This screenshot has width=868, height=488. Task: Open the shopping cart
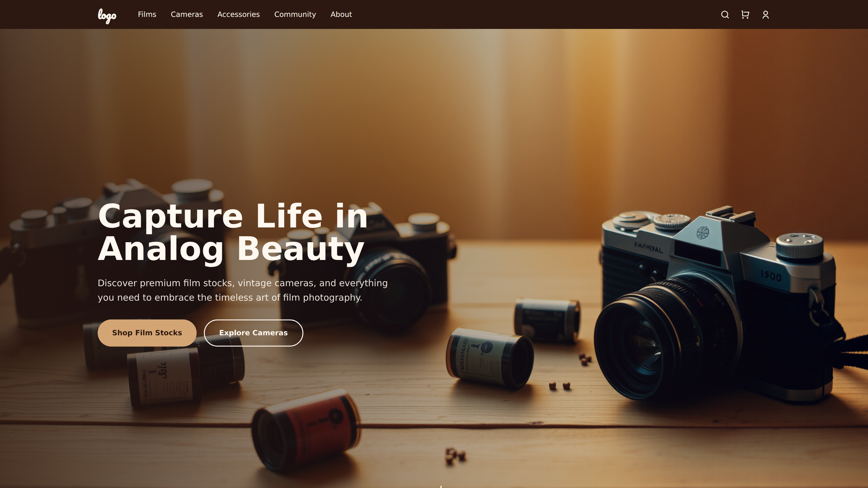(745, 14)
